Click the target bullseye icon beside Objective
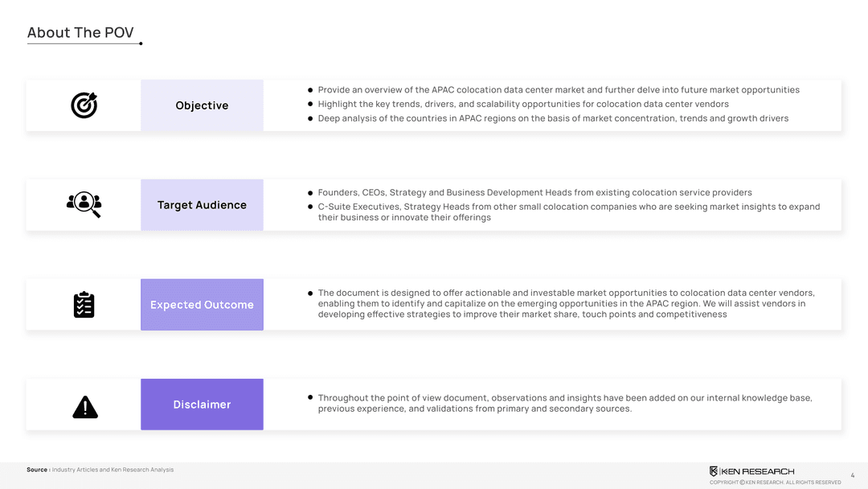The image size is (868, 489). tap(84, 105)
